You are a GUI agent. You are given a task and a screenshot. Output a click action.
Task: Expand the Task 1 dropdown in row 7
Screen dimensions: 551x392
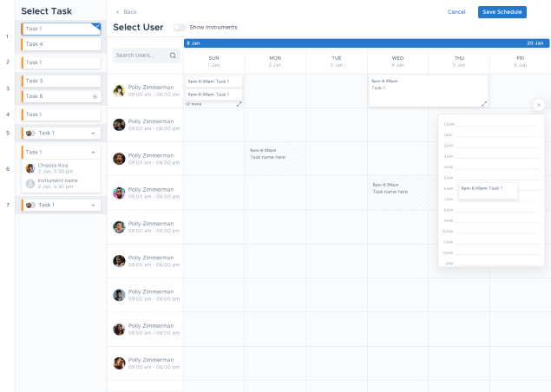tap(93, 205)
